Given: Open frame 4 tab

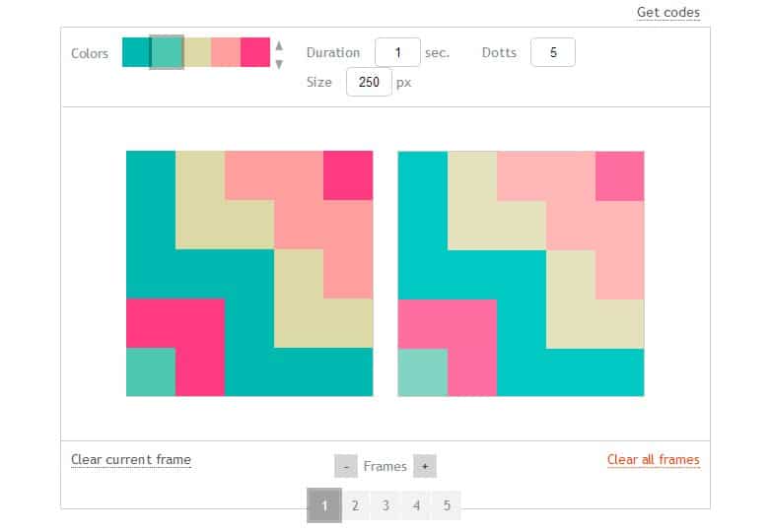Looking at the screenshot, I should (x=416, y=505).
